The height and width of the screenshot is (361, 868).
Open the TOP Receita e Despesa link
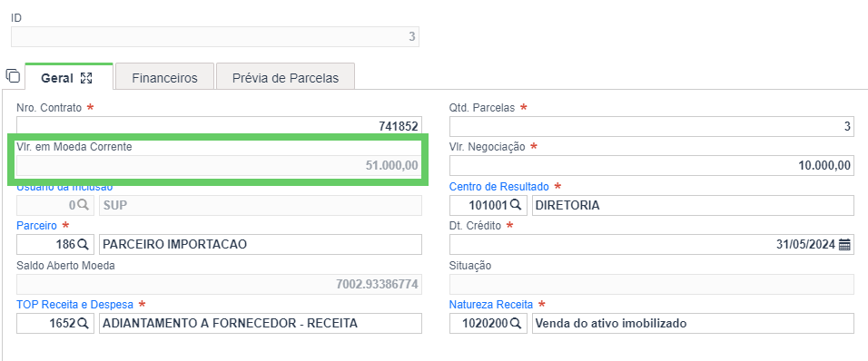[x=74, y=304]
